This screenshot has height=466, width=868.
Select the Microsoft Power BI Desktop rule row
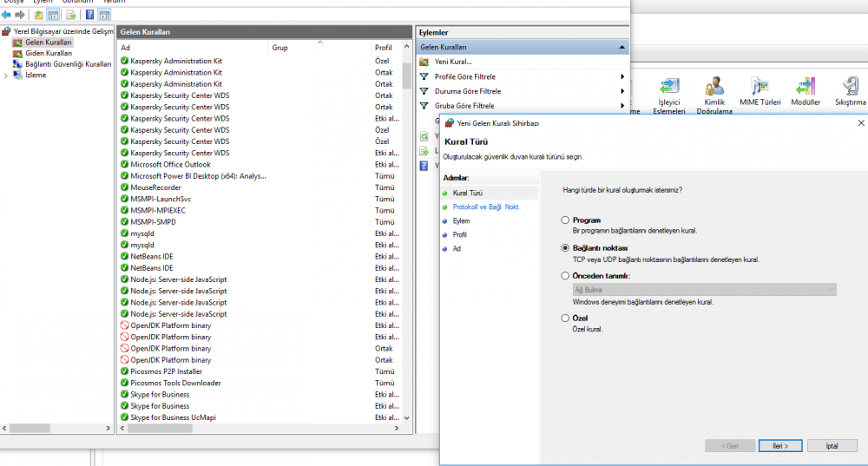pos(260,176)
